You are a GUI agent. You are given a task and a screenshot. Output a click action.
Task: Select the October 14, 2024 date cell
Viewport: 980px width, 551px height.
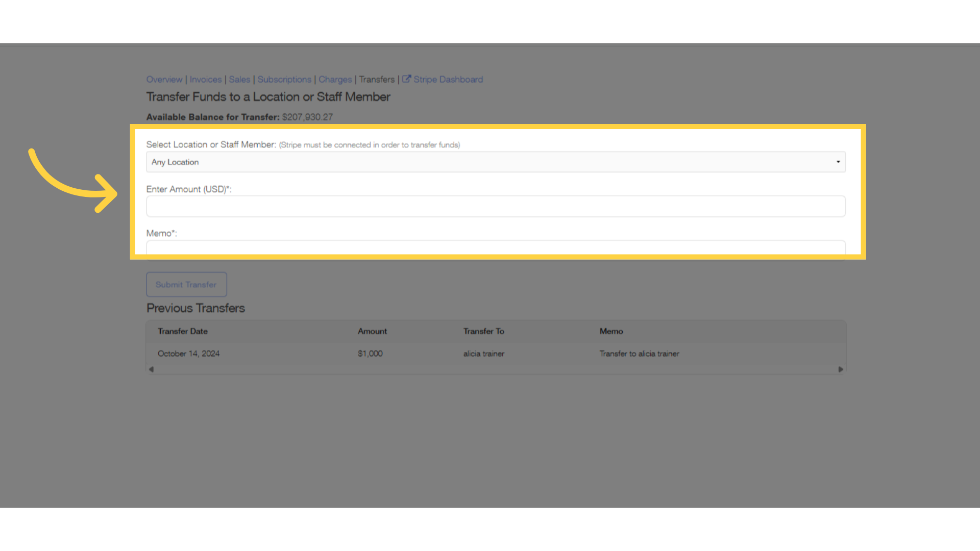pos(188,354)
